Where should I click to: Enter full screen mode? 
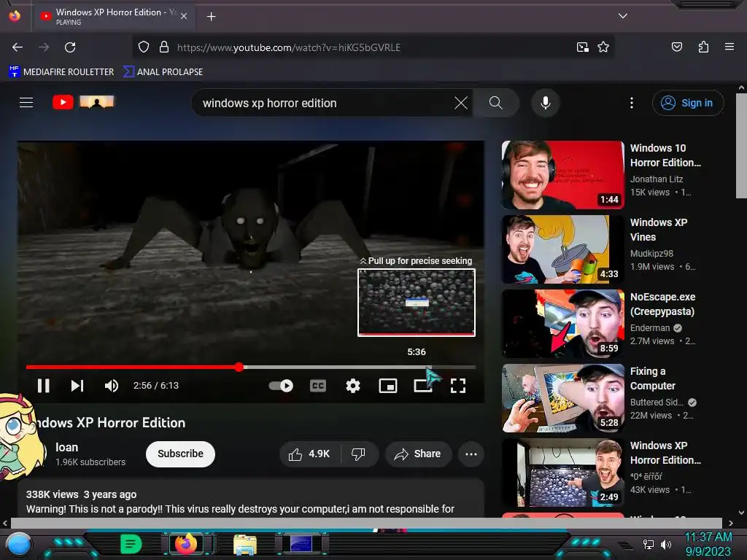point(458,386)
